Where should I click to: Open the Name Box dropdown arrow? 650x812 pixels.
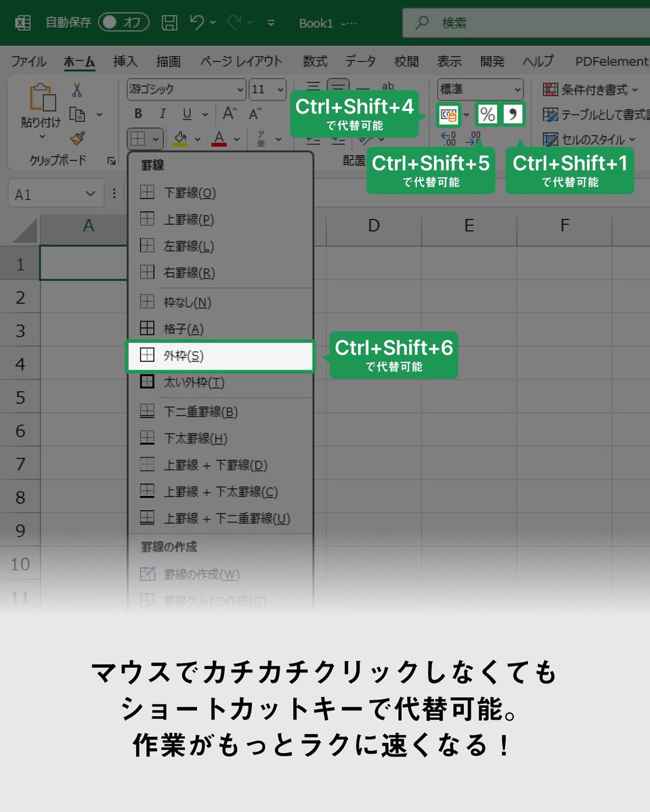(x=91, y=194)
